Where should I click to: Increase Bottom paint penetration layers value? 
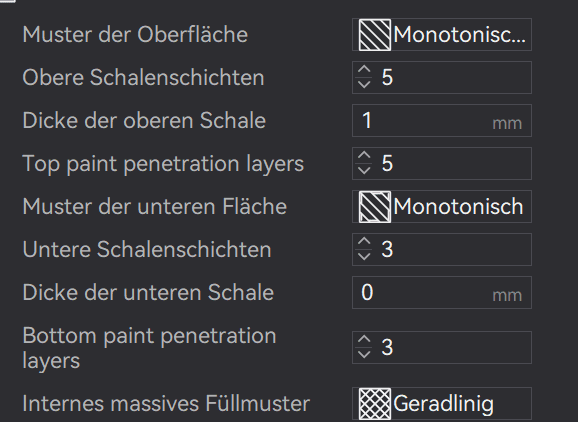point(364,340)
